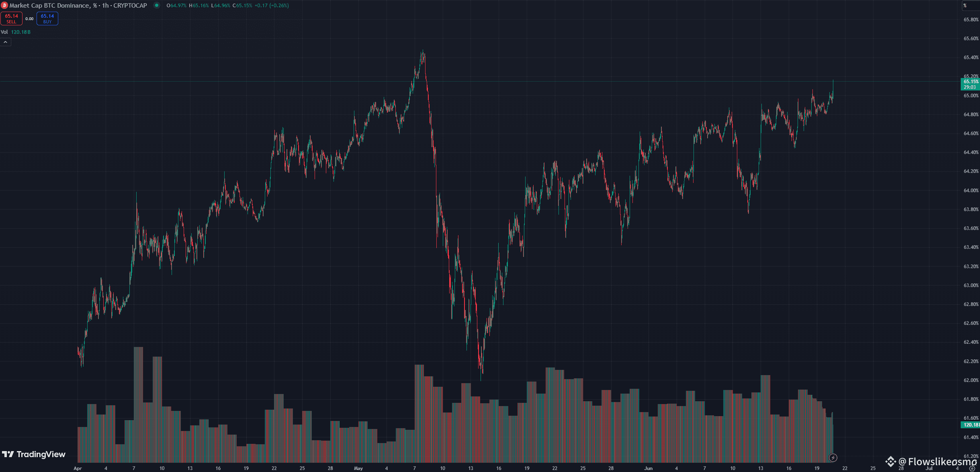Screen dimensions: 980x472
Task: Click the high value H65.16% in the legend
Action: 199,6
